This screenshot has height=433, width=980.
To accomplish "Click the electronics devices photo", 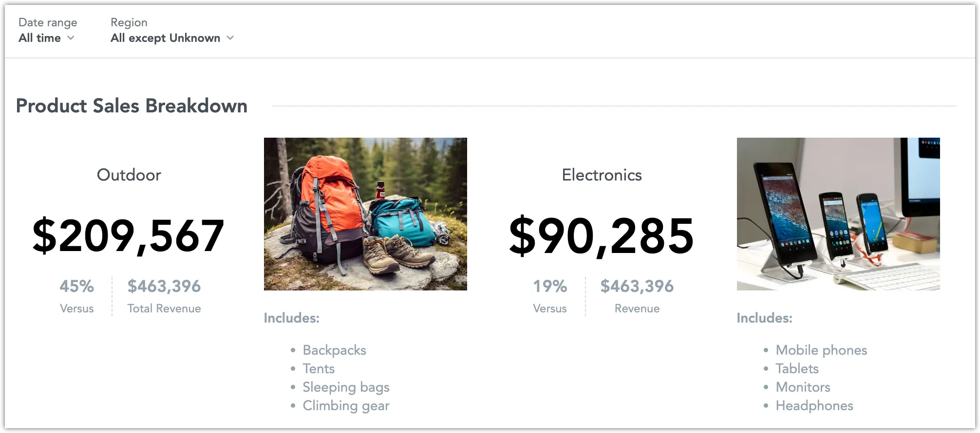I will click(x=839, y=215).
